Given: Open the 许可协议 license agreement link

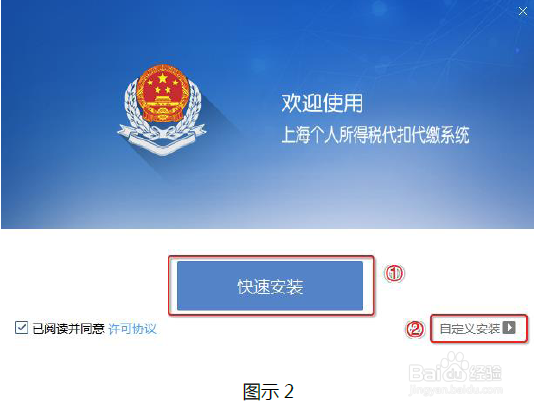Looking at the screenshot, I should point(132,329).
